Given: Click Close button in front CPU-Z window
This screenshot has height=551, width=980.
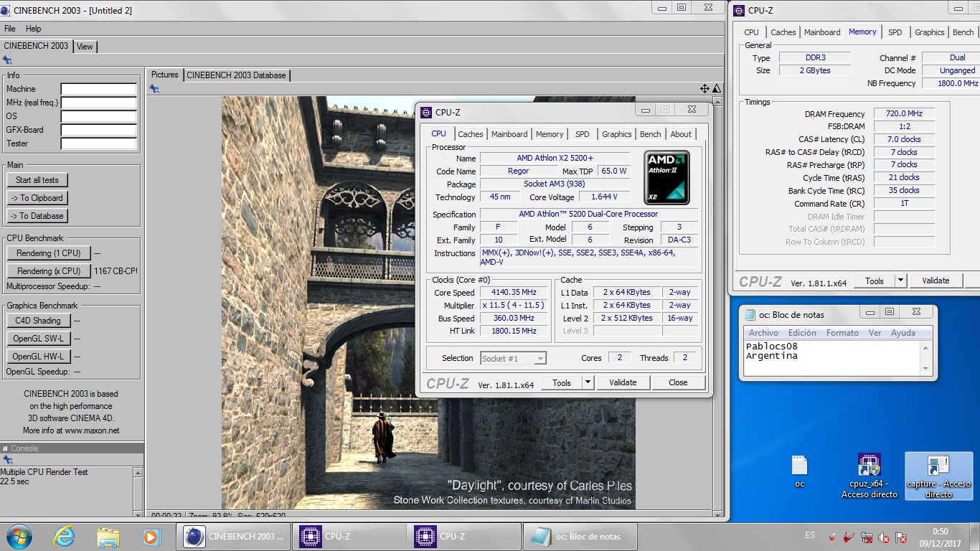Looking at the screenshot, I should point(678,382).
